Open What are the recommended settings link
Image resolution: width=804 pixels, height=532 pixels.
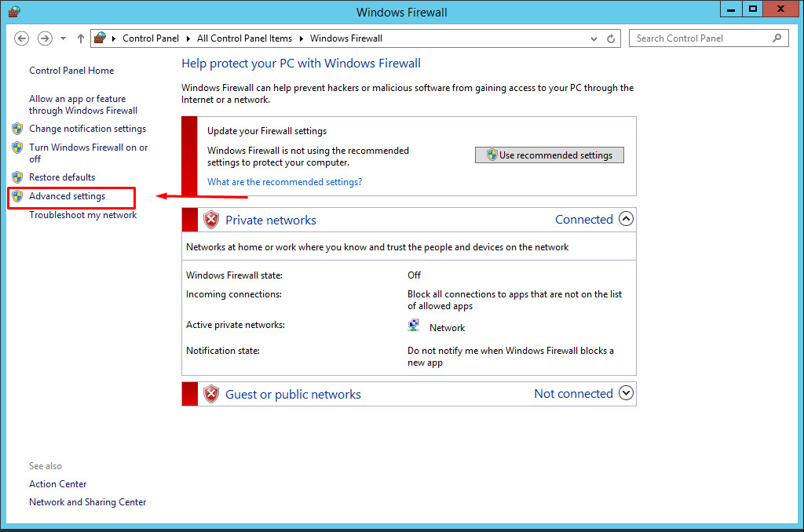pos(284,182)
